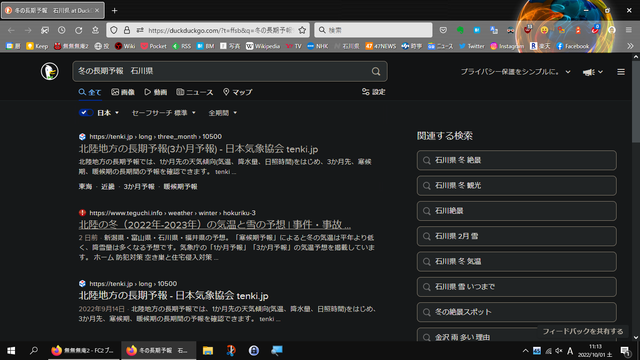Viewport: 640px width, 360px height.
Task: Select the 全て all results tab
Action: coord(90,92)
